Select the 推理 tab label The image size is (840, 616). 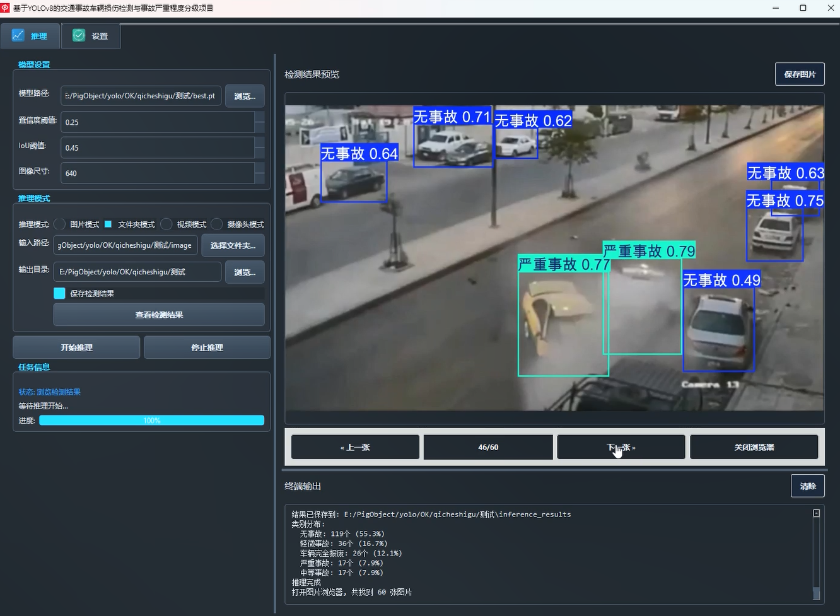click(x=39, y=36)
